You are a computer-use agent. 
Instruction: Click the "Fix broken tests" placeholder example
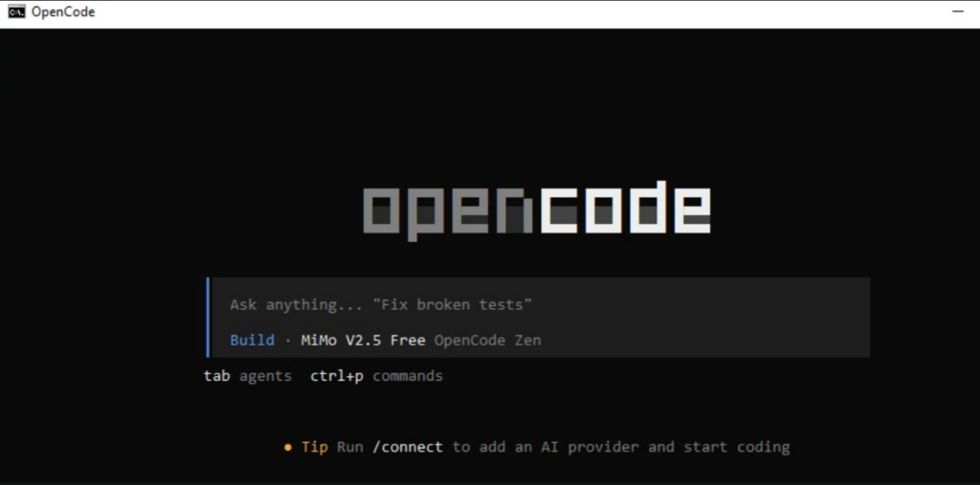click(x=452, y=305)
